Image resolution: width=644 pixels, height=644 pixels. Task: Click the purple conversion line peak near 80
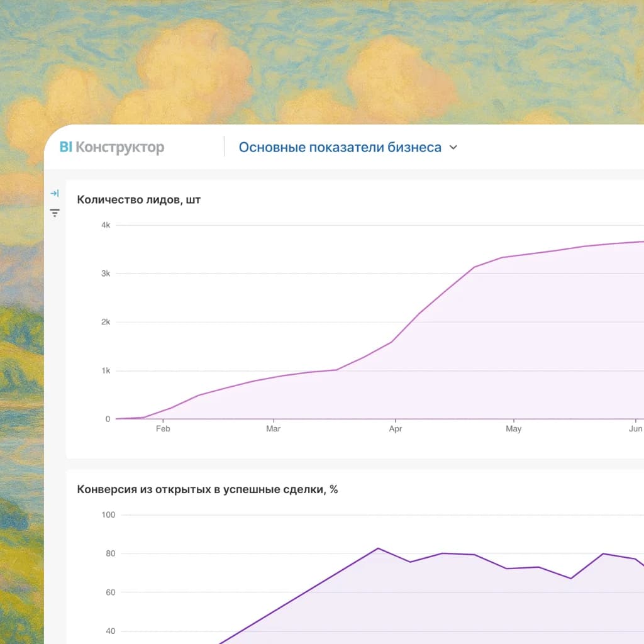coord(379,548)
